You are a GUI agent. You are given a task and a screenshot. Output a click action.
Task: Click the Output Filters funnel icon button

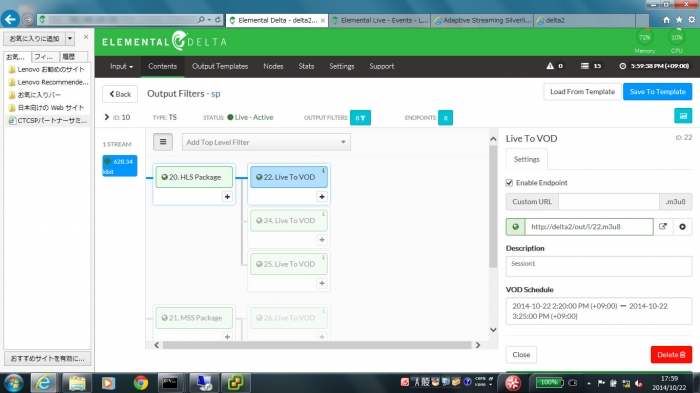coord(360,118)
